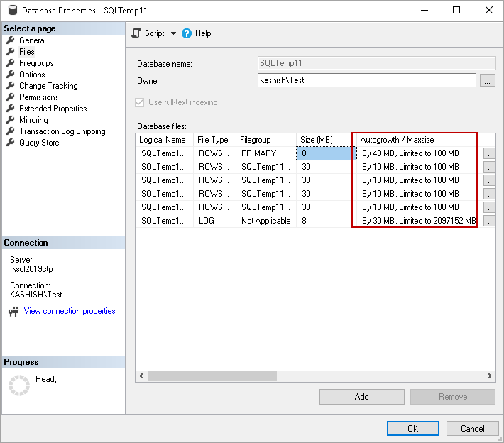
Task: Click the File Type column header
Action: [214, 140]
